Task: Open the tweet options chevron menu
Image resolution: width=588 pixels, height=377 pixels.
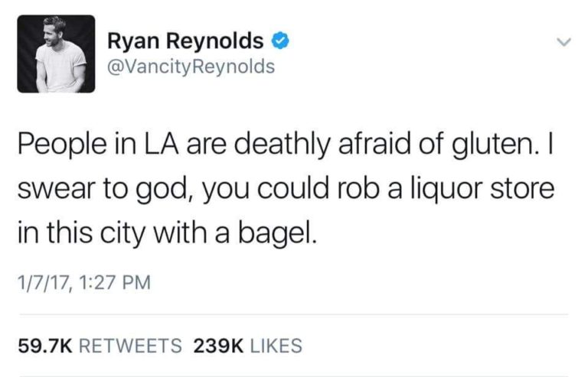Action: [x=563, y=41]
